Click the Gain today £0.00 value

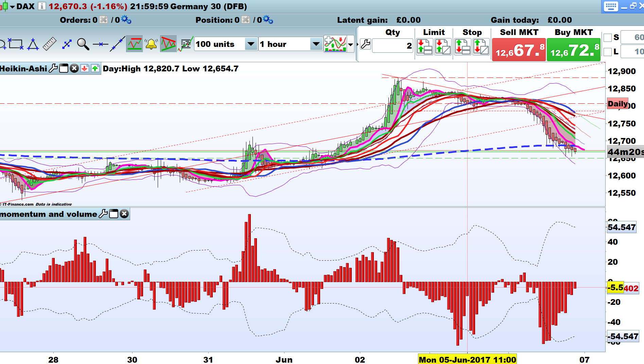click(560, 20)
